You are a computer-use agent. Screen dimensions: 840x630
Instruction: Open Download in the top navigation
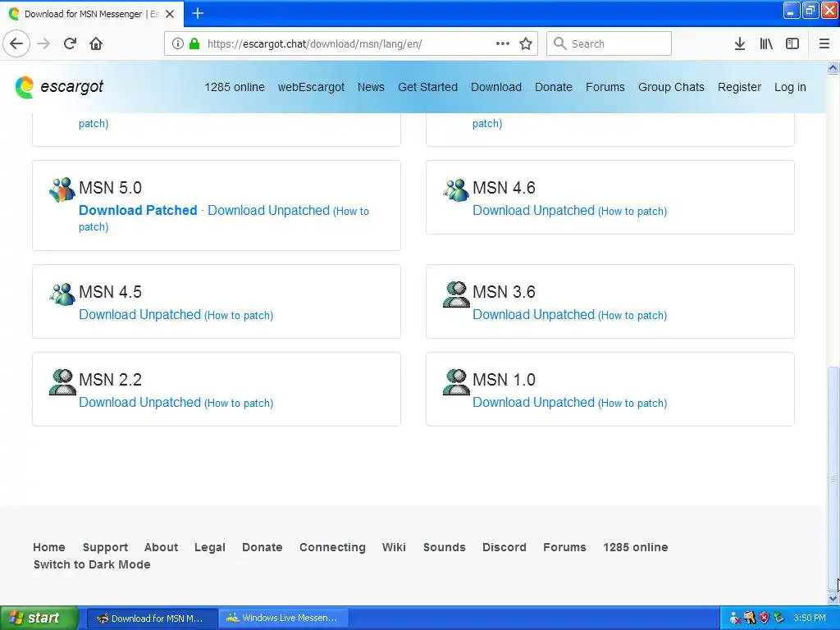pos(496,87)
